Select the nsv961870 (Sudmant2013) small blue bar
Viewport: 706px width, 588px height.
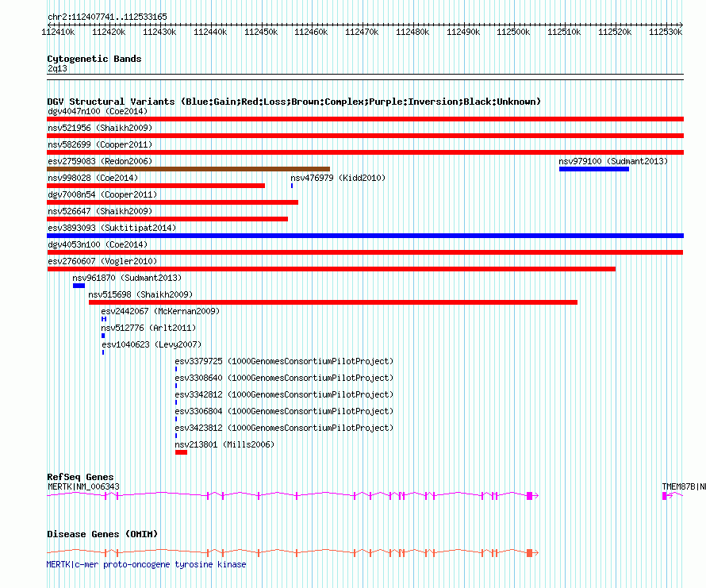79,286
